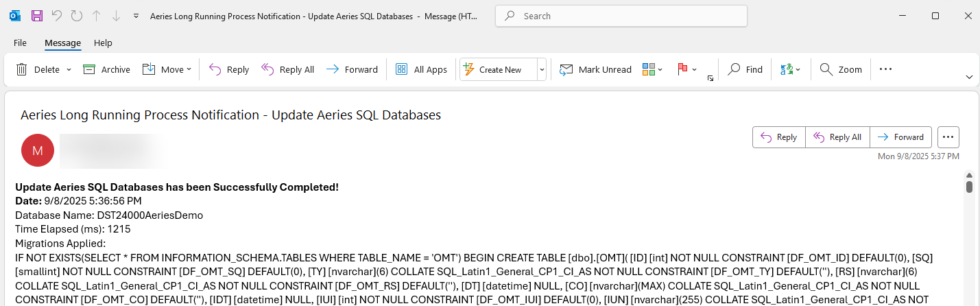Viewport: 980px width, 306px height.
Task: Mark the message as Unread
Action: tap(595, 69)
